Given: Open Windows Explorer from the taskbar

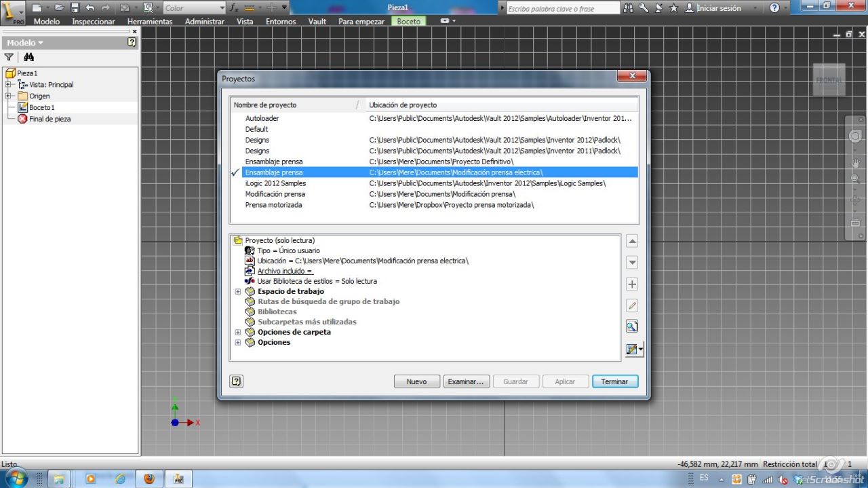Looking at the screenshot, I should [x=58, y=478].
